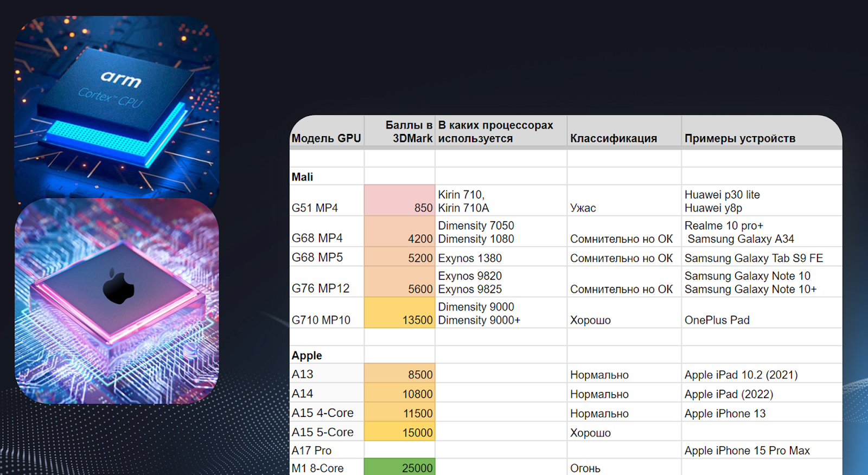The height and width of the screenshot is (475, 868).
Task: Select the 'Apple iPad (2022)' cell
Action: [762, 393]
